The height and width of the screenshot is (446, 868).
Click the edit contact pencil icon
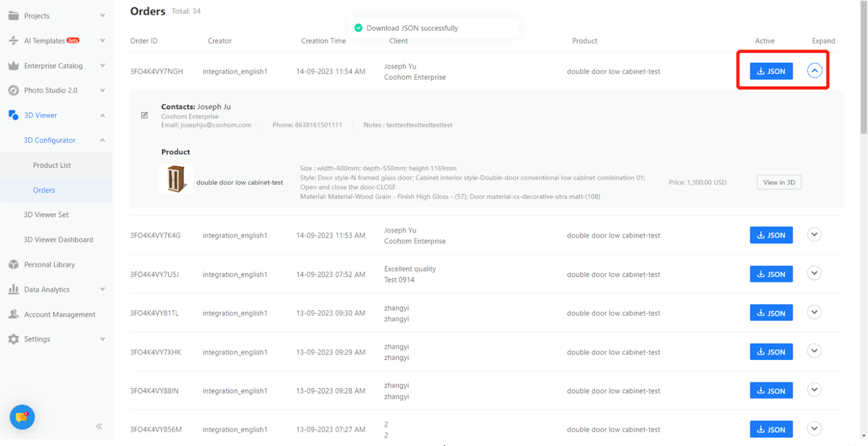pos(144,115)
